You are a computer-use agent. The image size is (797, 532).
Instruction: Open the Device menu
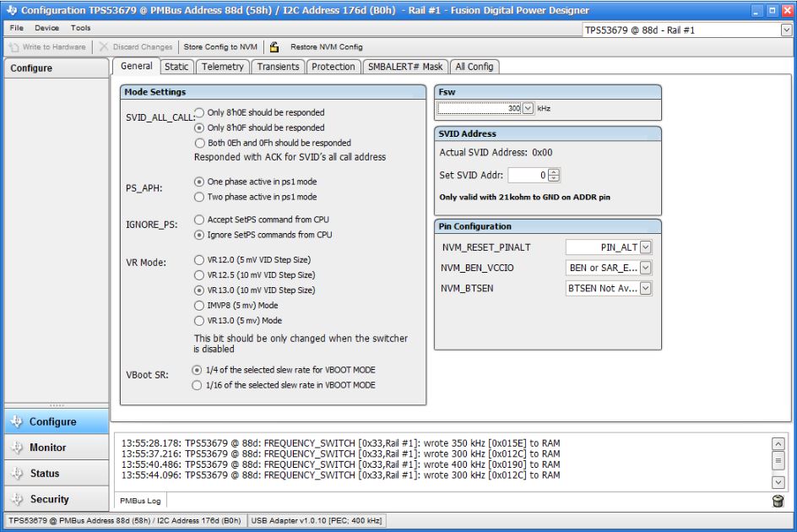tap(46, 28)
